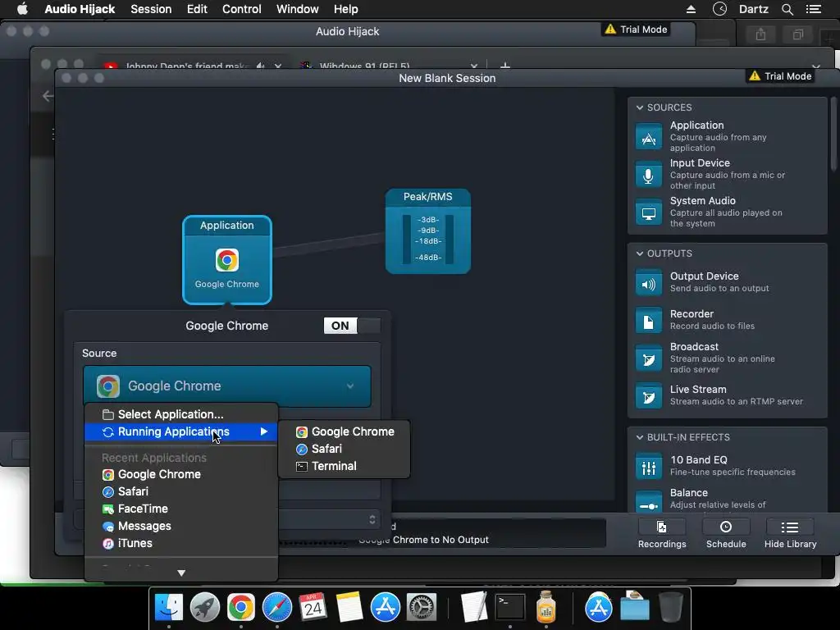Open Launchpad from the Dock
Screen dimensions: 840x630
click(204, 608)
